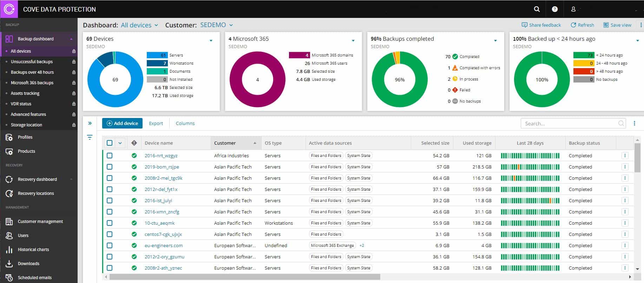Open the Backups completed widget dropdown arrow
The image size is (644, 283).
[x=495, y=41]
